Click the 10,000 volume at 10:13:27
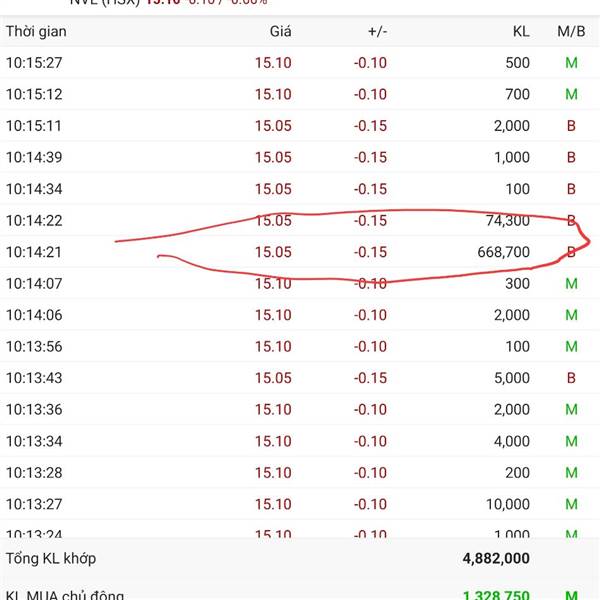 click(x=508, y=504)
